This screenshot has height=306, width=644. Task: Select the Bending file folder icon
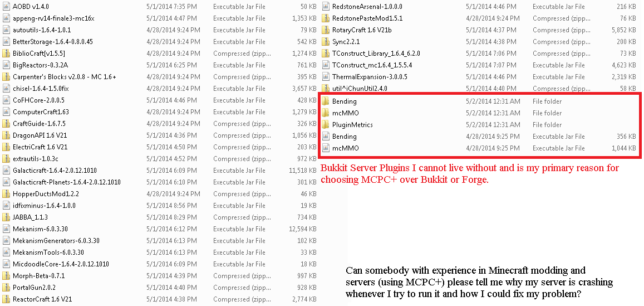(x=325, y=101)
